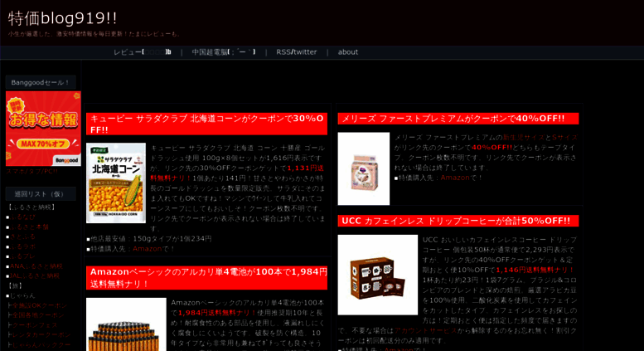The height and width of the screenshot is (351, 644).
Task: Click the site tagline below the title
Action: tap(94, 34)
